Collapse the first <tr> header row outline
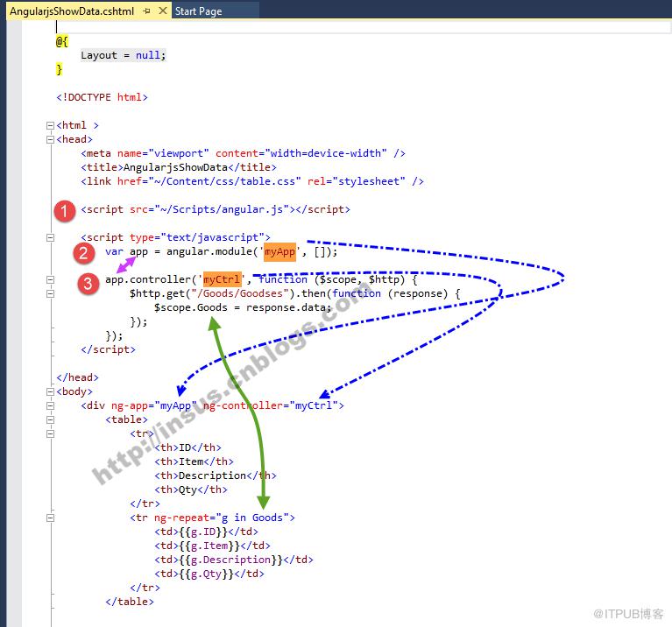Image resolution: width=672 pixels, height=627 pixels. point(50,433)
